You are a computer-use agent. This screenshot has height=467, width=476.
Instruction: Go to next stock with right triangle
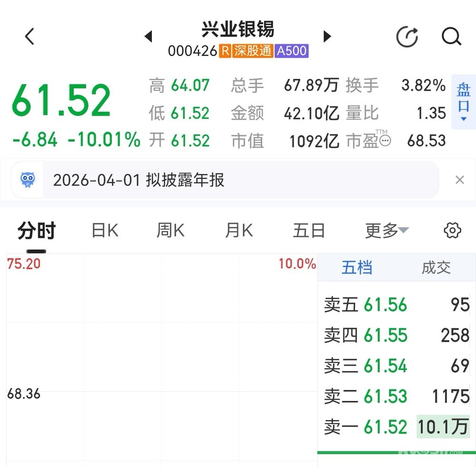pyautogui.click(x=327, y=36)
